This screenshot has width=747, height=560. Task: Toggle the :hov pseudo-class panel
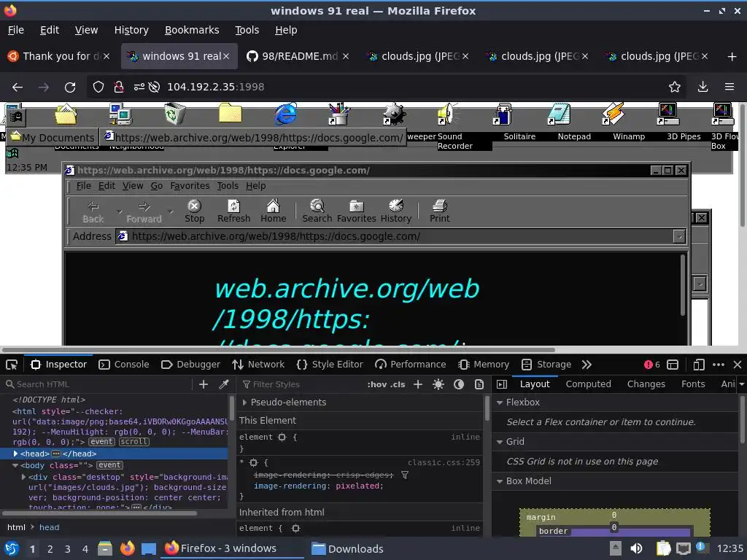point(377,384)
